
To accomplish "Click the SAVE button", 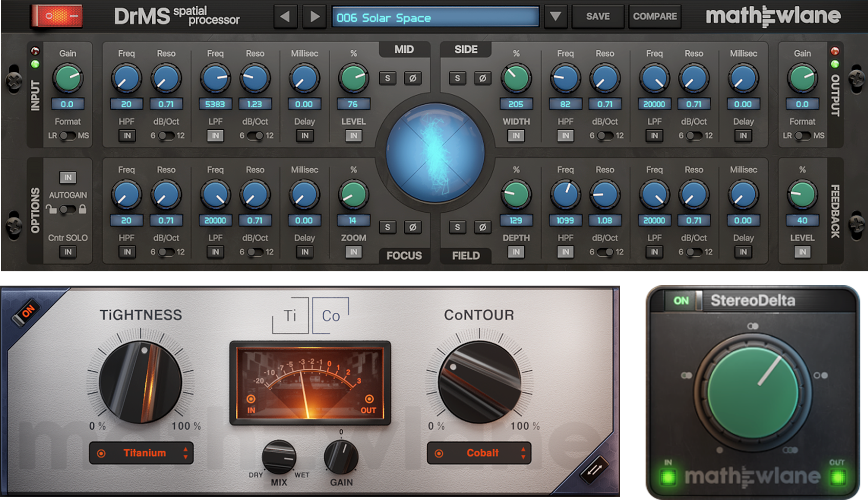I will click(598, 16).
